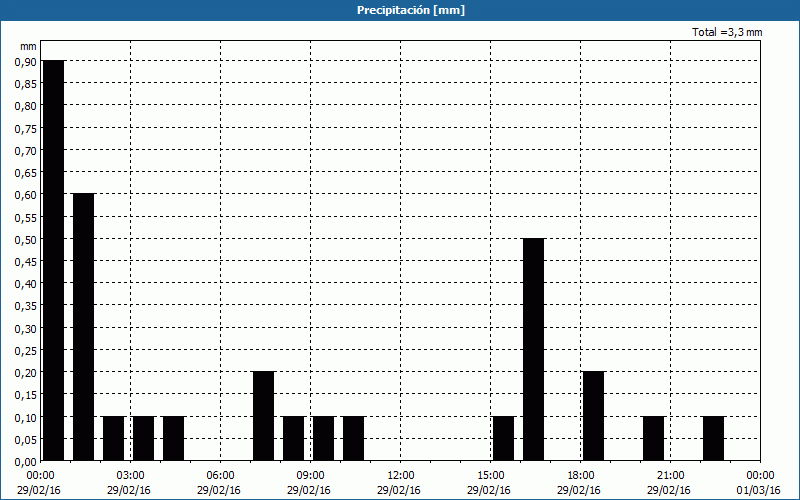Click the 0,10 mm bar starting at 15:00
The image size is (800, 500).
point(504,438)
